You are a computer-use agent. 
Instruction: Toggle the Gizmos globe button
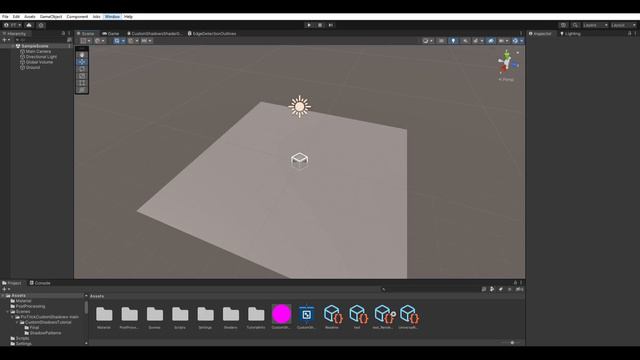(x=515, y=41)
